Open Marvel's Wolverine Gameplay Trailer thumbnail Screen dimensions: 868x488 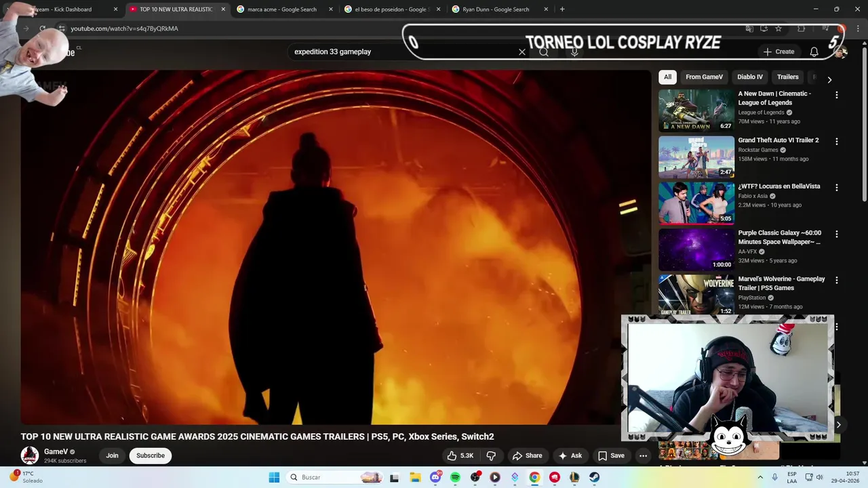click(x=696, y=295)
